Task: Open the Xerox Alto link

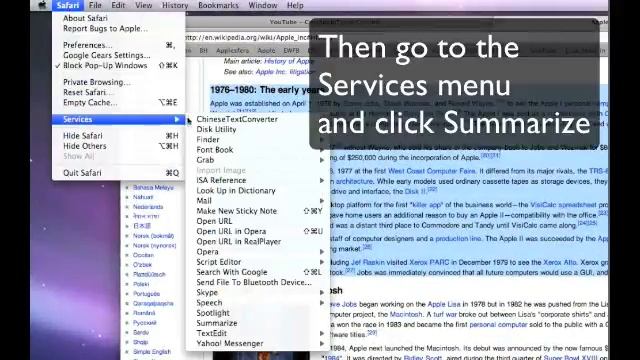Action: 560,262
